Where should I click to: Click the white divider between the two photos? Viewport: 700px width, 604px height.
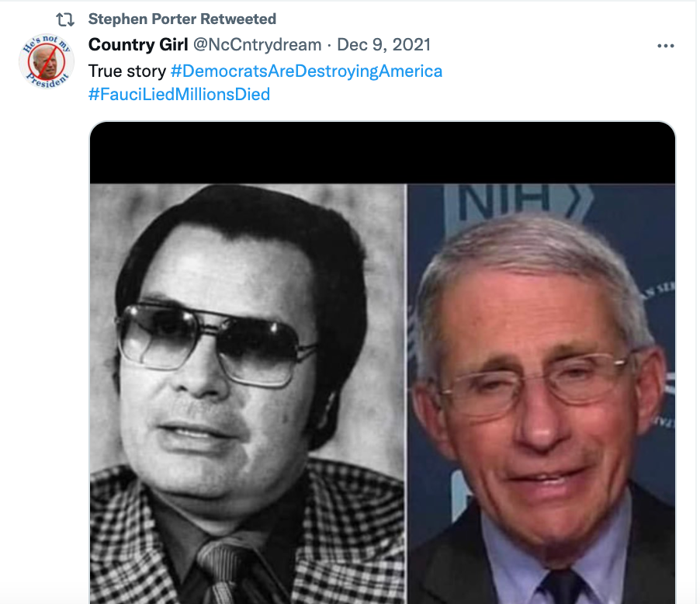pyautogui.click(x=407, y=394)
